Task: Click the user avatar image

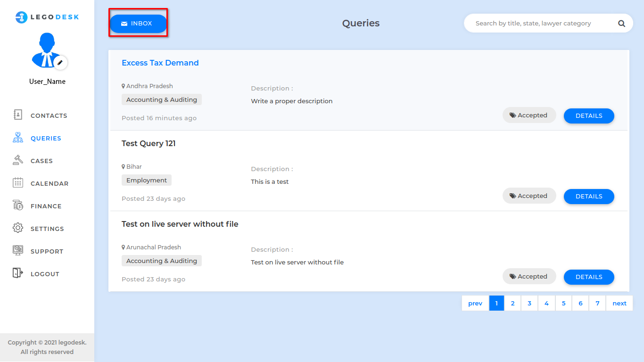Action: point(46,50)
